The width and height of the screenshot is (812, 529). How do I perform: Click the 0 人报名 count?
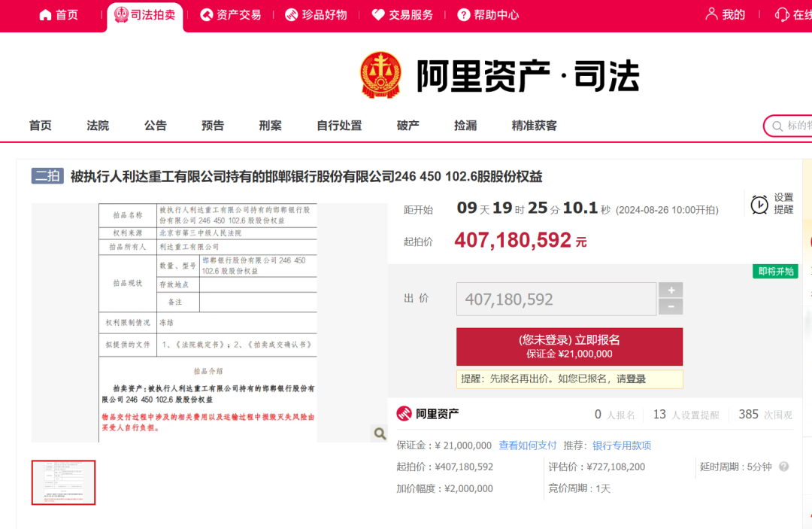point(614,415)
